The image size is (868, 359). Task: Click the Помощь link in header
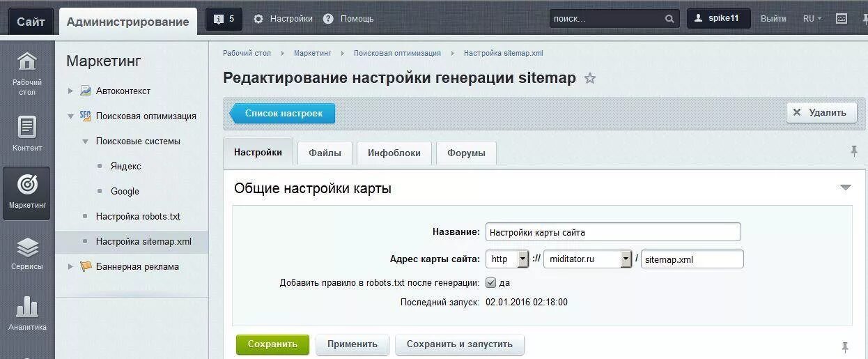pyautogui.click(x=357, y=19)
